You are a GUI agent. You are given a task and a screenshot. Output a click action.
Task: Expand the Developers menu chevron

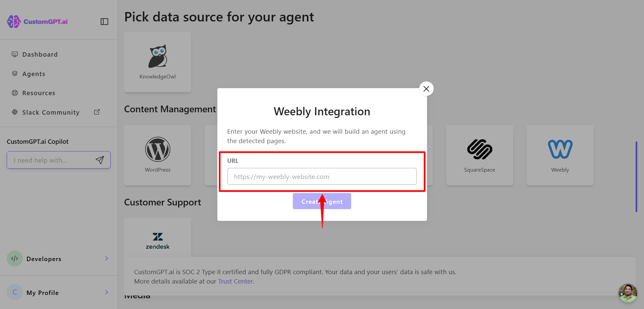point(107,258)
